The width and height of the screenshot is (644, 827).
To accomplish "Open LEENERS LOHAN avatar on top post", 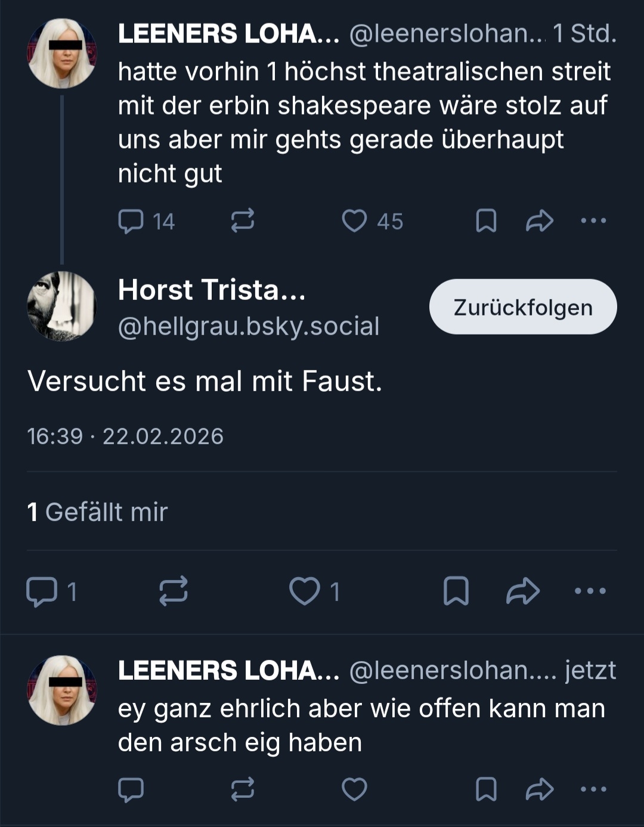I will tap(61, 54).
